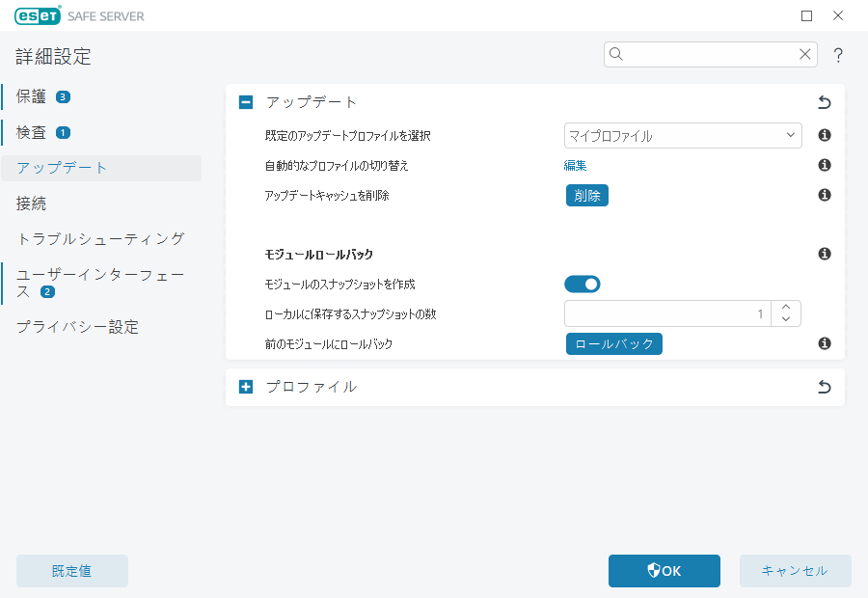The height and width of the screenshot is (598, 868).
Task: Click the info icon next to アップデートキャッシュを削除
Action: pos(824,195)
